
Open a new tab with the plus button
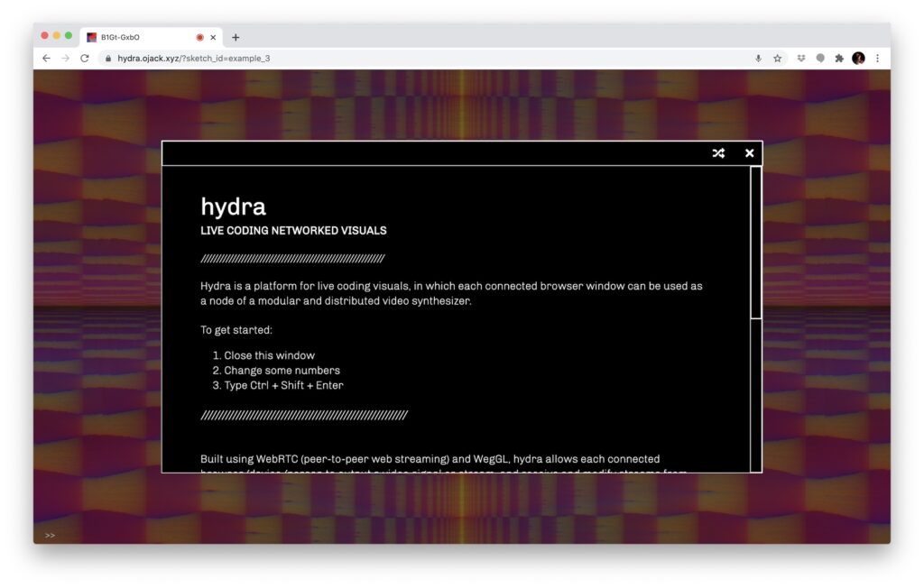tap(236, 37)
